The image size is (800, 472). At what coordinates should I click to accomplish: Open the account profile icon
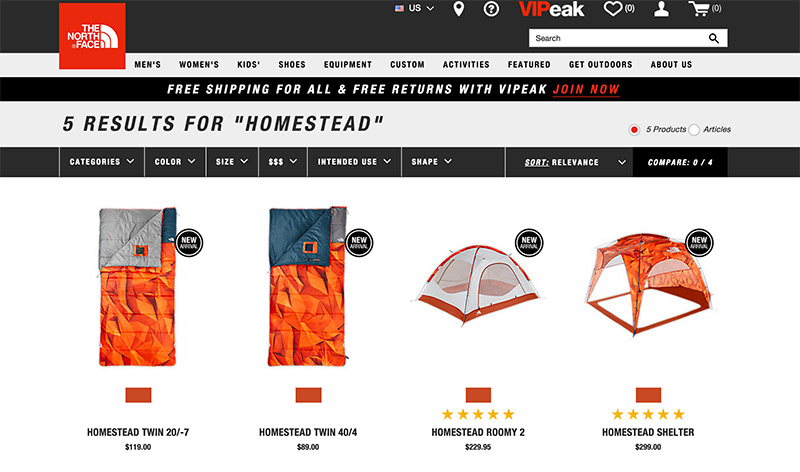click(x=661, y=9)
